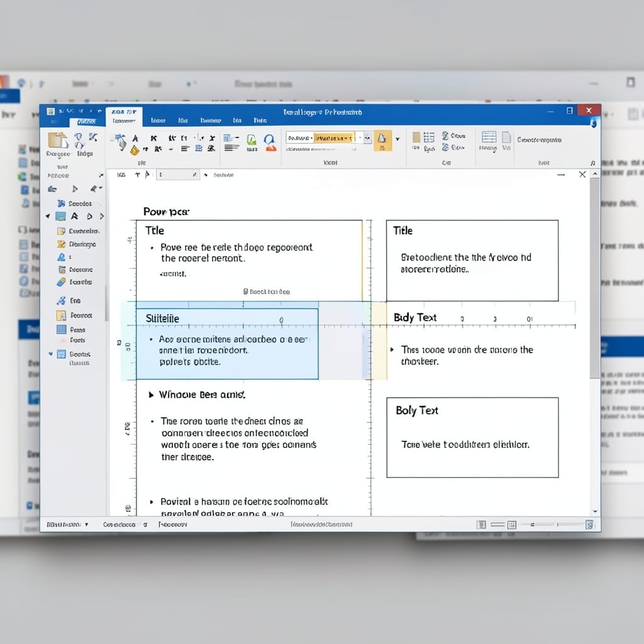Close the inner document pane with X
Viewport: 644px width, 644px height.
click(x=582, y=175)
